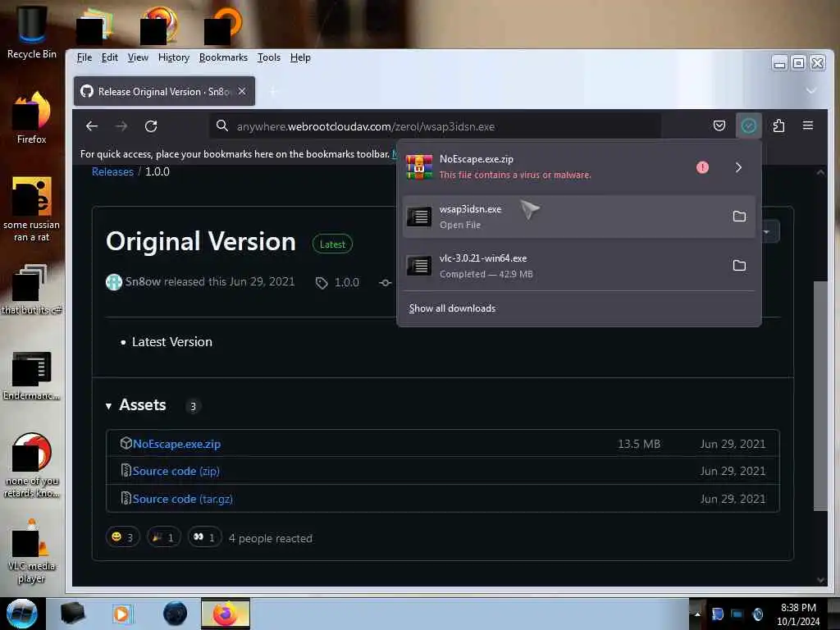Select the Release Original Version tab

point(164,91)
